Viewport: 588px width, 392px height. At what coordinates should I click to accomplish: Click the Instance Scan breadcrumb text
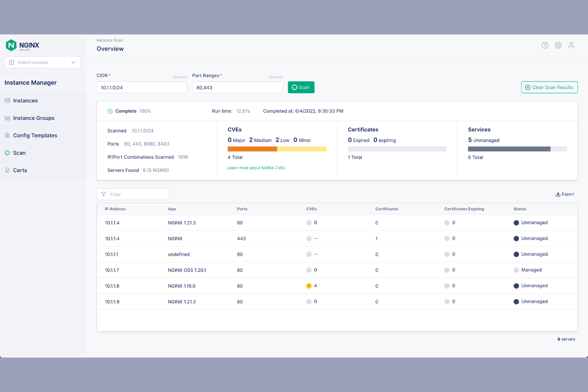click(x=110, y=40)
